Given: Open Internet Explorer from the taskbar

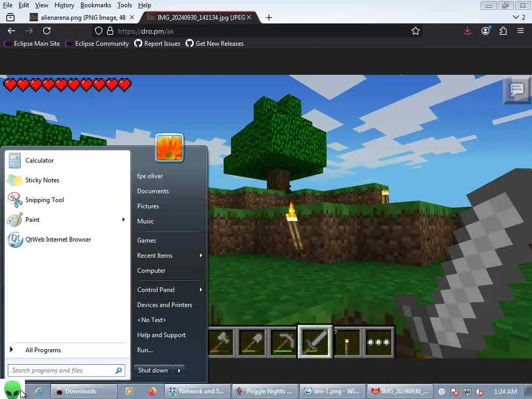Looking at the screenshot, I should (38, 391).
